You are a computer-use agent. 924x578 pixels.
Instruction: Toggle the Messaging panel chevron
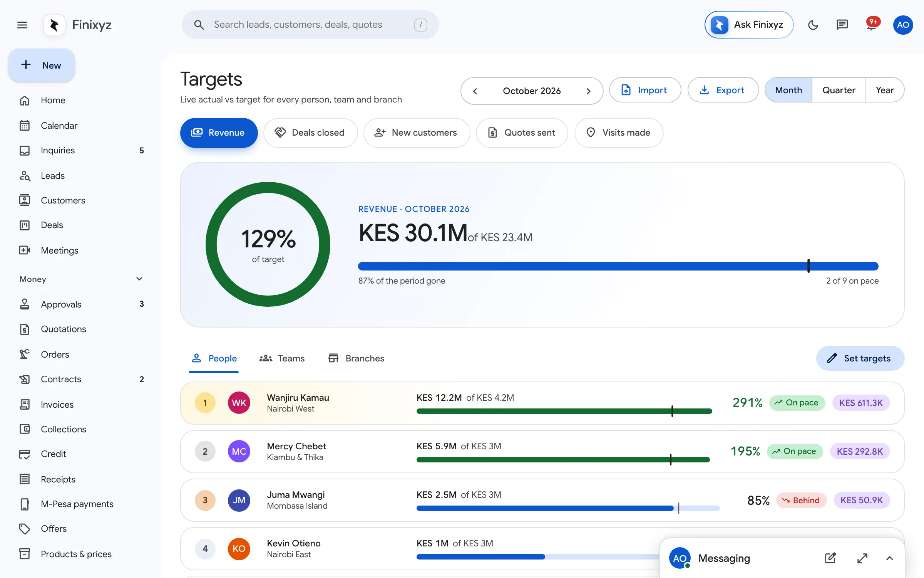point(889,558)
